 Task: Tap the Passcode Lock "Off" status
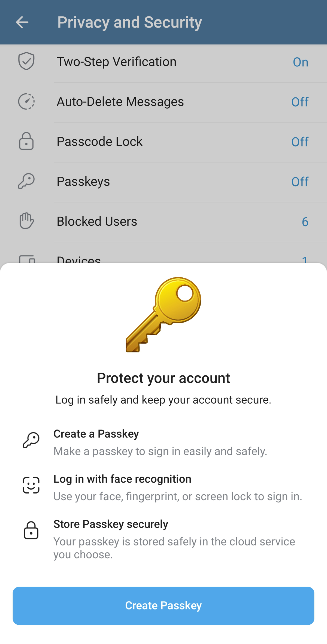[x=300, y=142]
